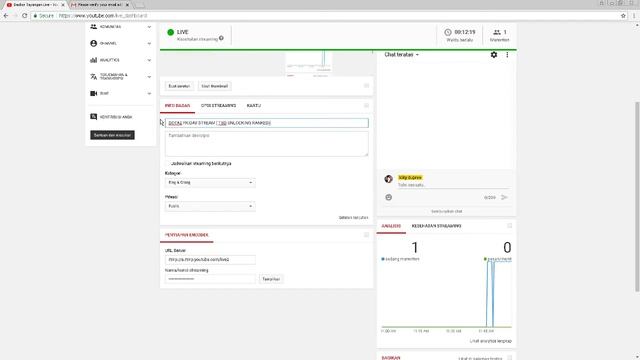Viewport: 640px width, 360px height.
Task: Reload the page with refresh icon
Action: coord(24,16)
